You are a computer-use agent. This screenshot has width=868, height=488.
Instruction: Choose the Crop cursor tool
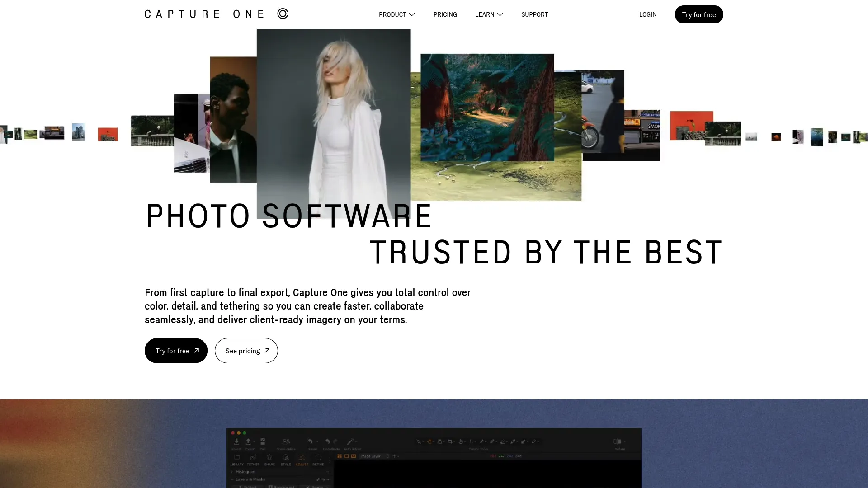(x=451, y=441)
